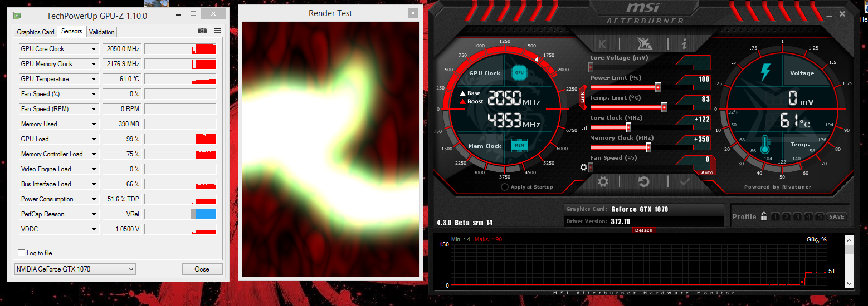Expand the Power Consumption sensor dropdown
This screenshot has width=868, height=306.
pyautogui.click(x=94, y=199)
